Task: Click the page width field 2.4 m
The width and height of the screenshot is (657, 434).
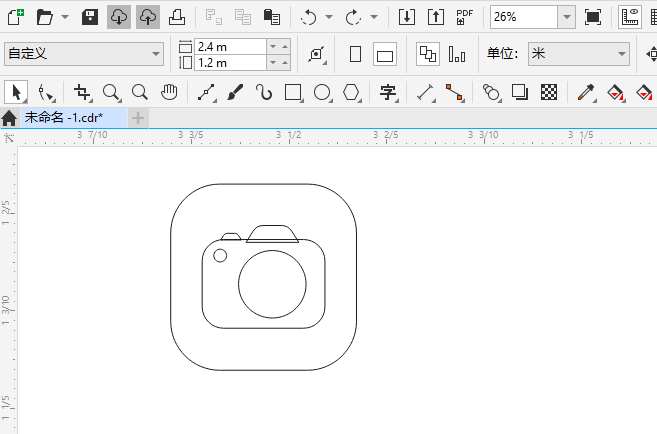Action: tap(230, 46)
